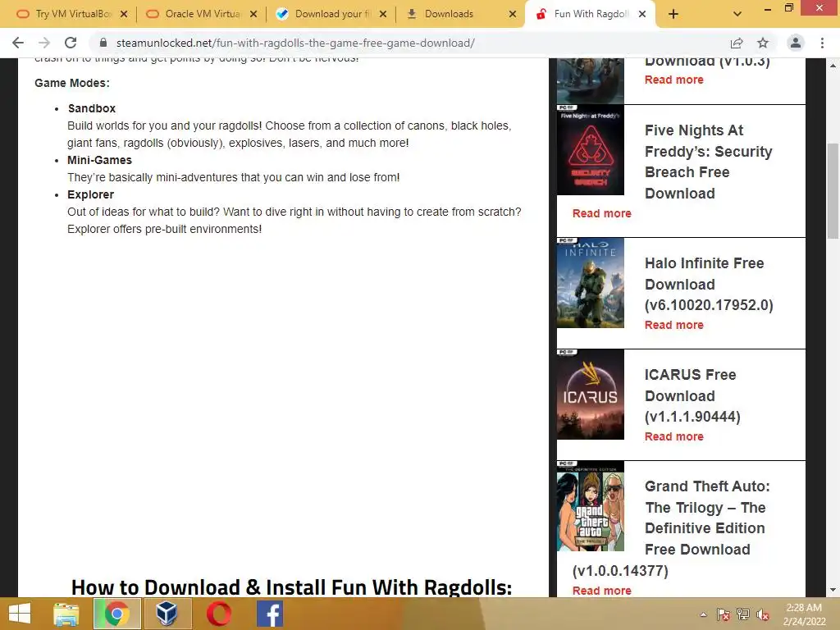Select the Explorer heading text
Screen dimensions: 840x630
point(90,194)
